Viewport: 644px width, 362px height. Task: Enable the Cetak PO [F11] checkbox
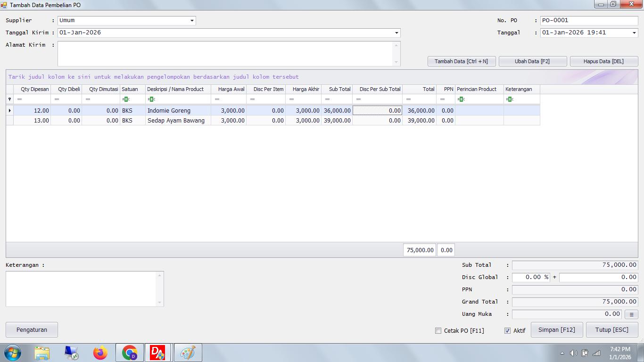pos(438,330)
